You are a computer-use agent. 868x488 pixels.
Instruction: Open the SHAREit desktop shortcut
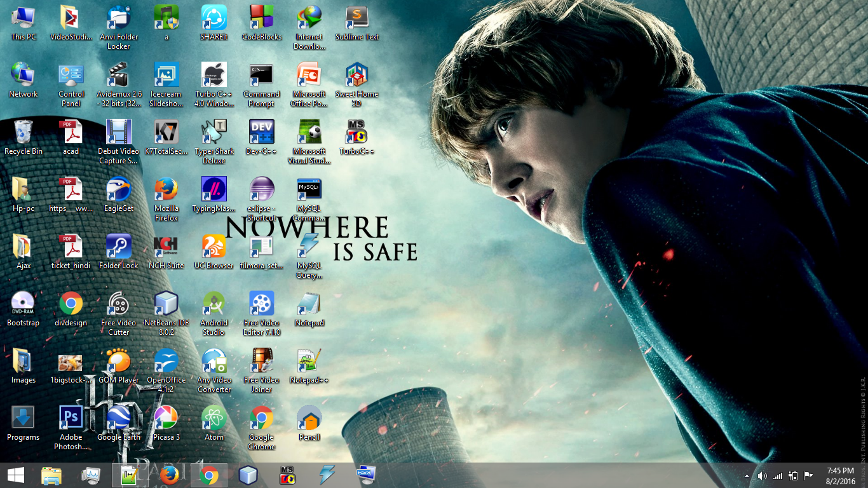point(214,24)
